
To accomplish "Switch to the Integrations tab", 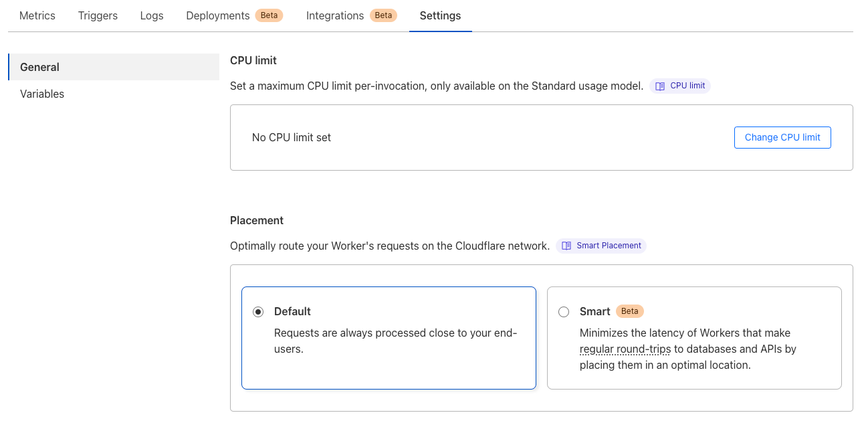I will tap(335, 15).
